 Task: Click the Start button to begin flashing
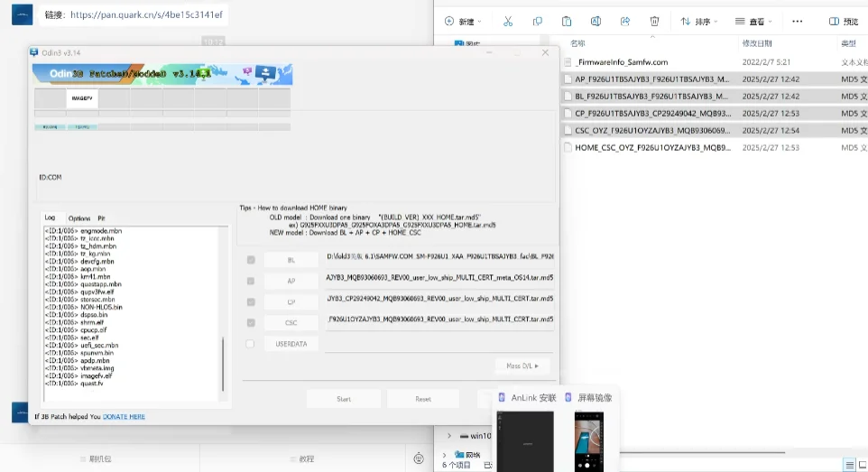tap(344, 399)
